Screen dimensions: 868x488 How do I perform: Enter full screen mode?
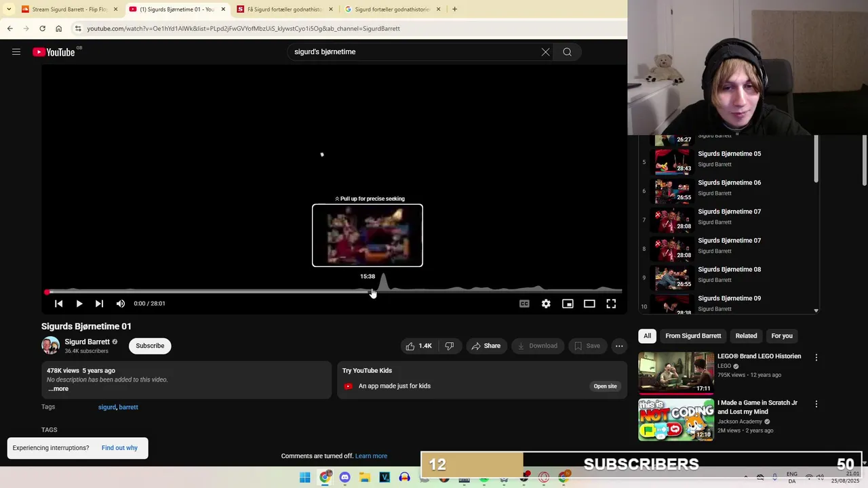[x=611, y=304]
